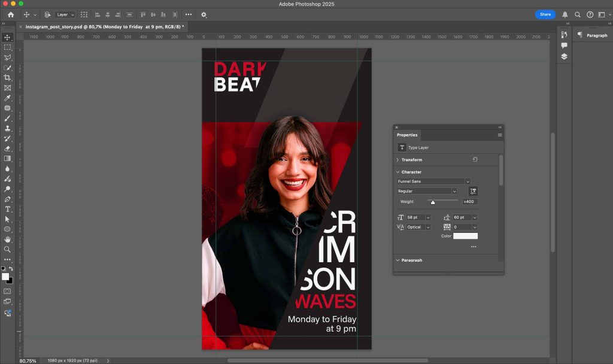Toggle Show Transform Controls in options bar

(x=84, y=14)
